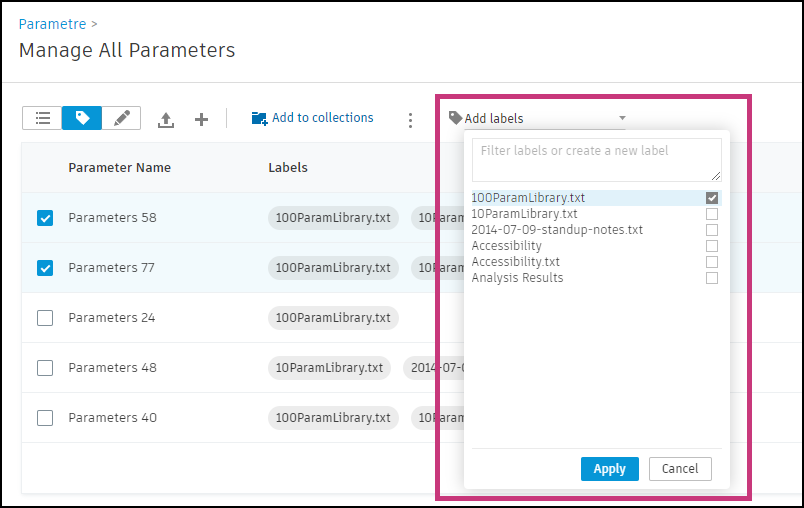Viewport: 804px width, 508px height.
Task: Click the plus add parameter icon
Action: (x=201, y=119)
